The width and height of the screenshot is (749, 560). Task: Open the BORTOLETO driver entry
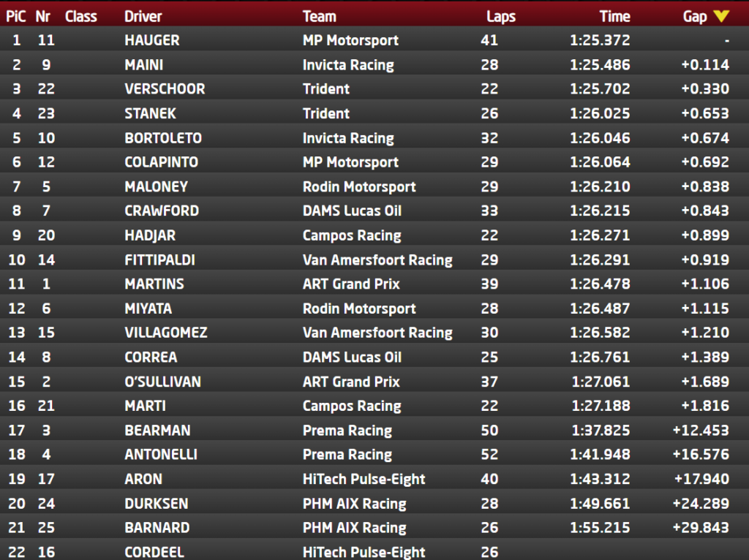coord(163,138)
